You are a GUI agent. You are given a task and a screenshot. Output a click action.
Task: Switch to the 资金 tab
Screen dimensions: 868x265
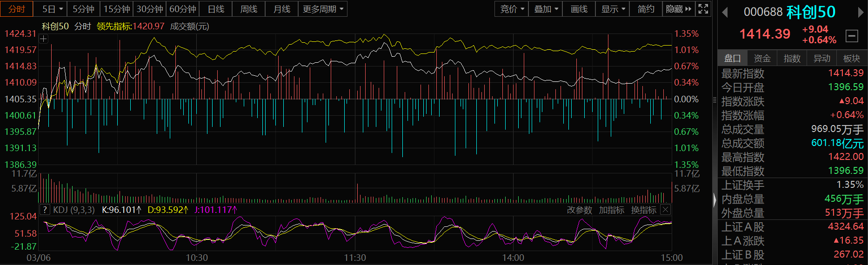coord(762,58)
